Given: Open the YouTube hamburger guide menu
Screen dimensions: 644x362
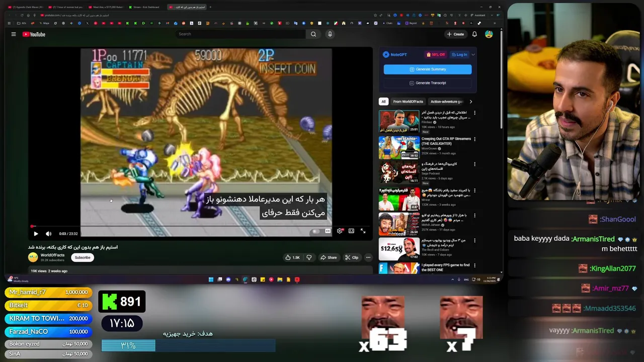Looking at the screenshot, I should (x=14, y=34).
